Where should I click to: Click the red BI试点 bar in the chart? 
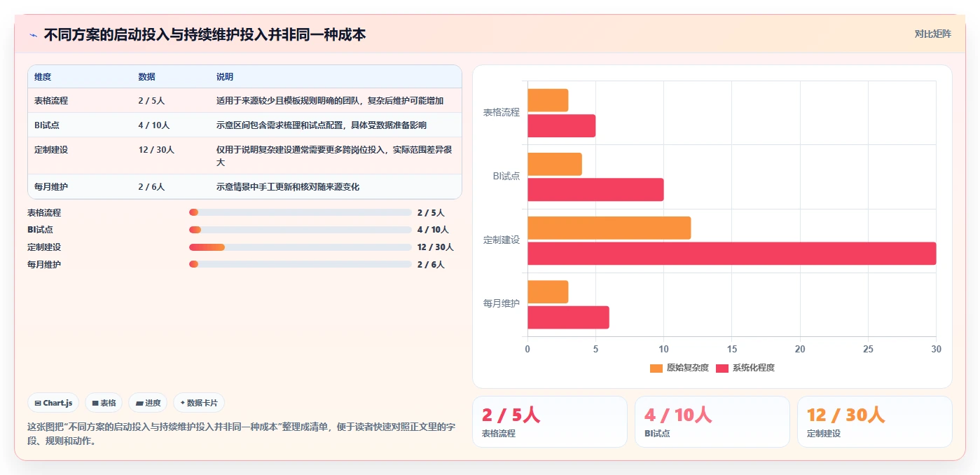(595, 190)
